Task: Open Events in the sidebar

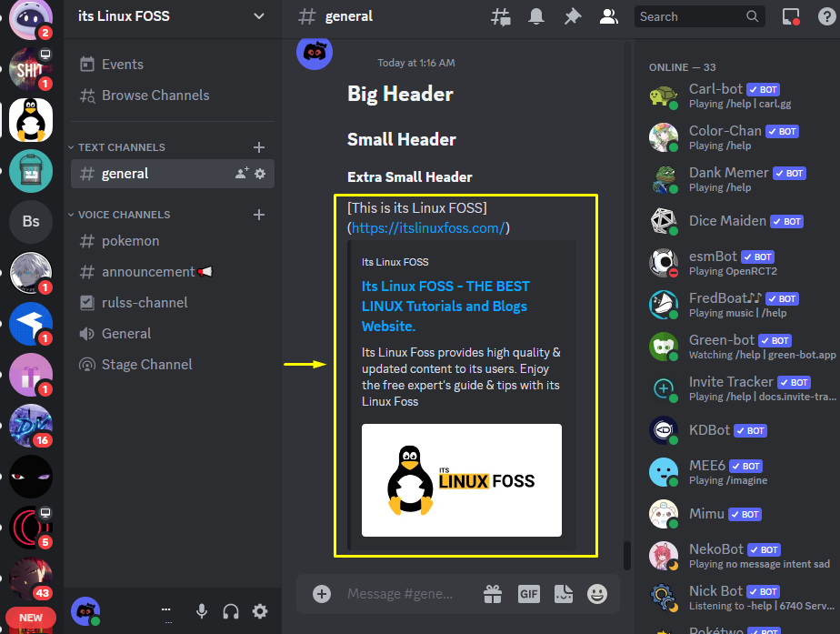Action: point(172,65)
